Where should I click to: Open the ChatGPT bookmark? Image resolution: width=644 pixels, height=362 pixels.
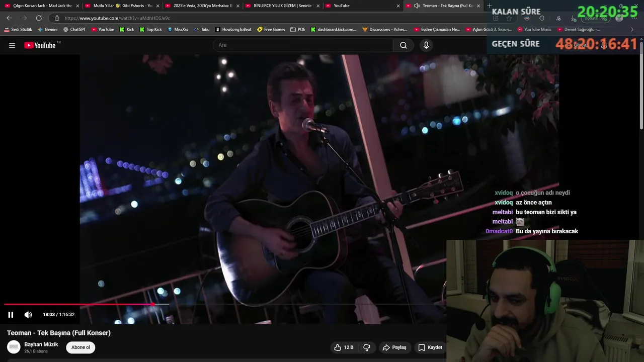click(74, 30)
